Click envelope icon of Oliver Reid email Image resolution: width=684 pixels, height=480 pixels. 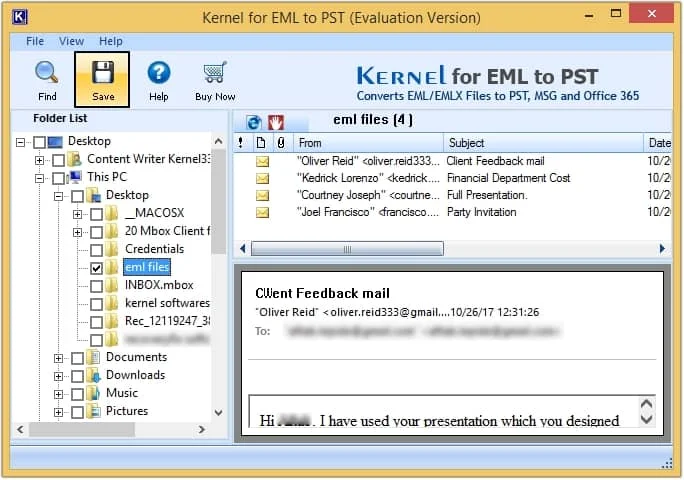262,161
